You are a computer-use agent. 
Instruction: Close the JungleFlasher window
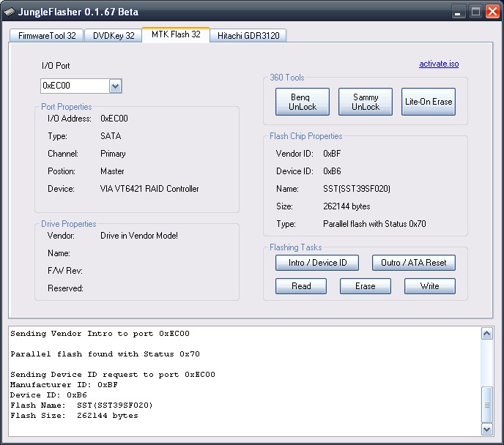(492, 12)
